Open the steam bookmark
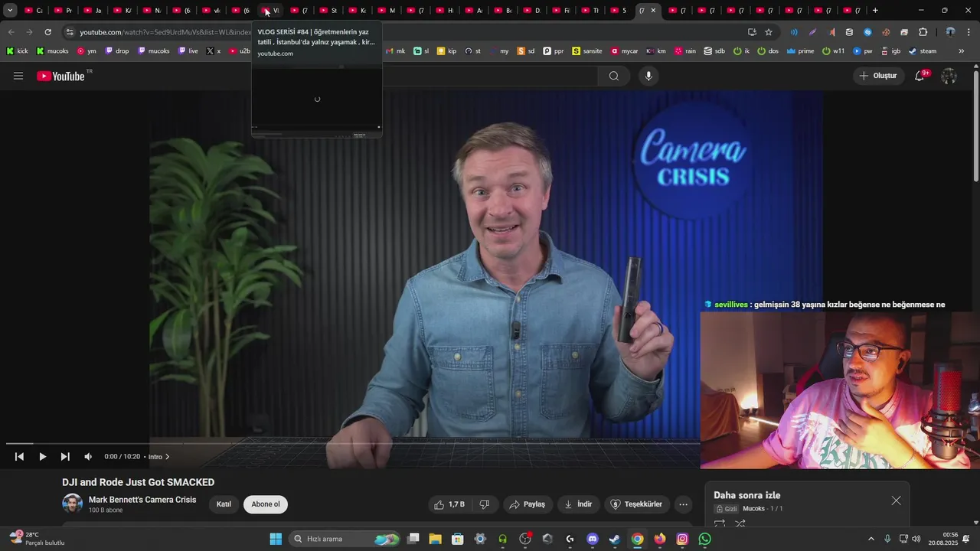 pos(923,51)
